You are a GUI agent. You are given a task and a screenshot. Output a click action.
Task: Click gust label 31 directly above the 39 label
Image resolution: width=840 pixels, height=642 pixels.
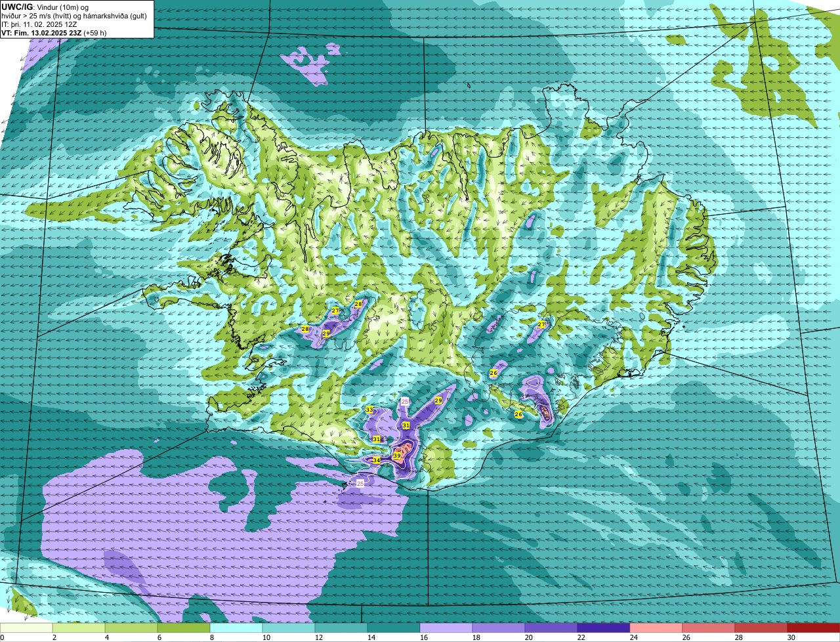click(x=406, y=425)
